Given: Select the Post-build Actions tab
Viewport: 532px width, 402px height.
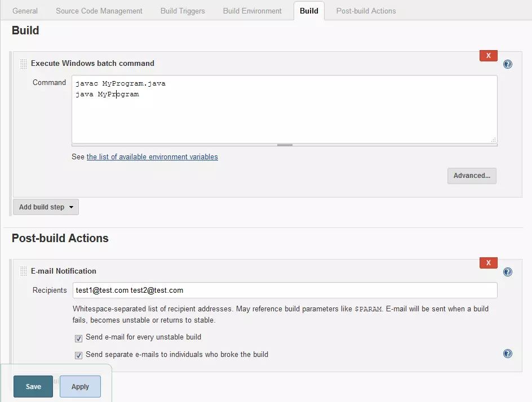Looking at the screenshot, I should [366, 11].
